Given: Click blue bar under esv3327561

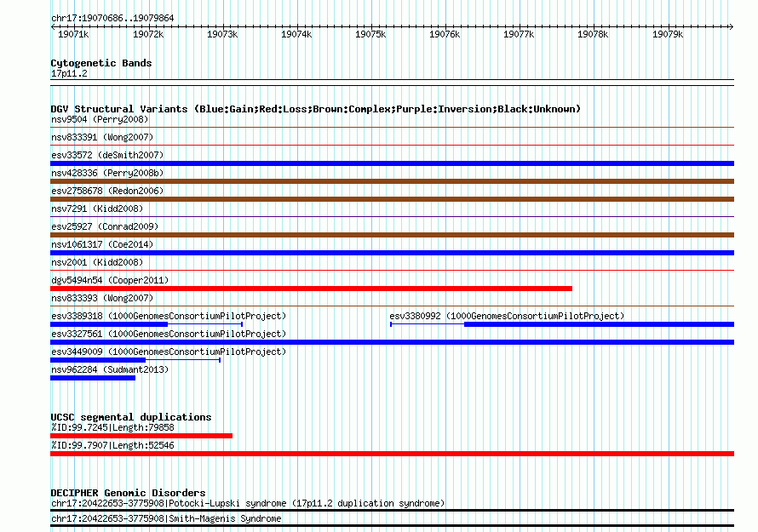Looking at the screenshot, I should tap(392, 342).
